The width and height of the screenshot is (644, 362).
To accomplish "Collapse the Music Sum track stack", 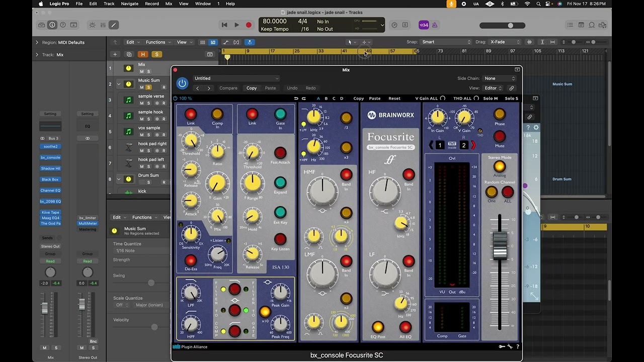I will pyautogui.click(x=119, y=84).
